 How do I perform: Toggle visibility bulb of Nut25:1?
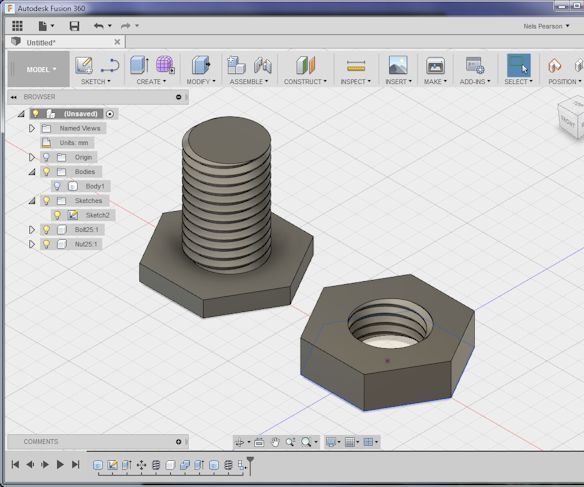(x=46, y=244)
